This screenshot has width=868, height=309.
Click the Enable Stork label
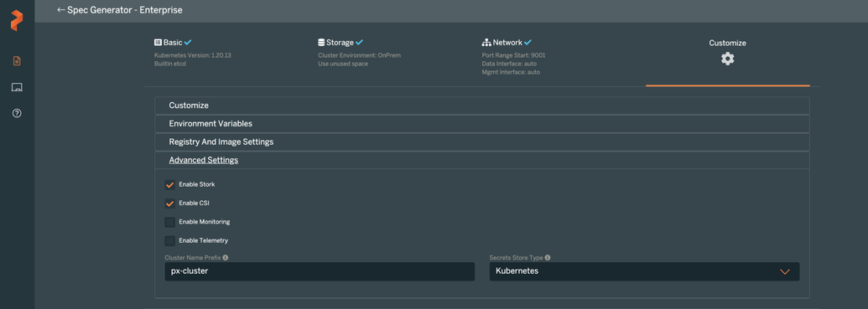196,184
